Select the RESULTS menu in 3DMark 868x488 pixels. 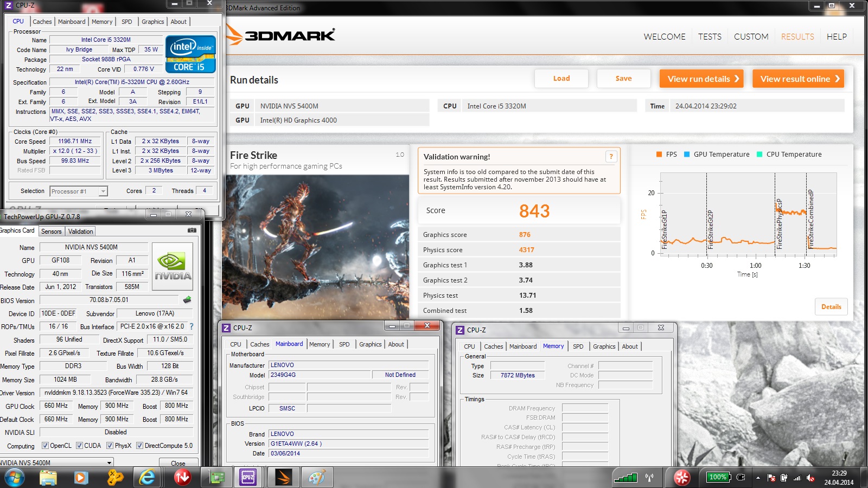[x=797, y=37]
